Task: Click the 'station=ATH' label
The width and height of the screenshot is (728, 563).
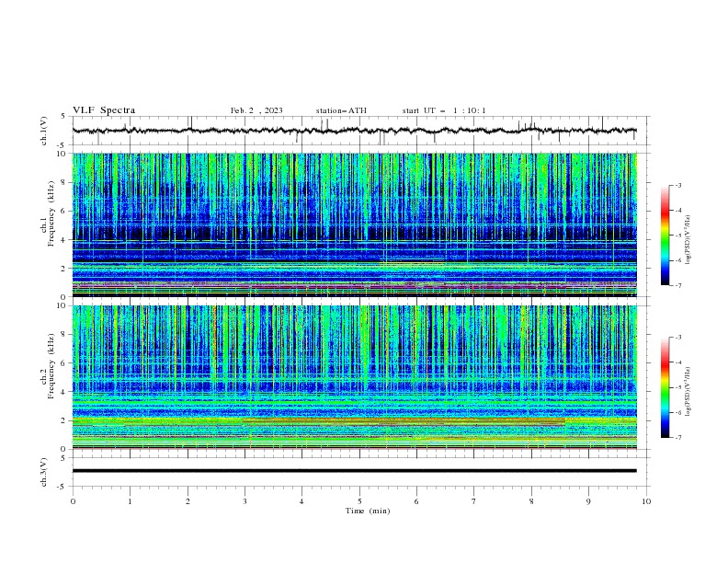Action: point(341,110)
